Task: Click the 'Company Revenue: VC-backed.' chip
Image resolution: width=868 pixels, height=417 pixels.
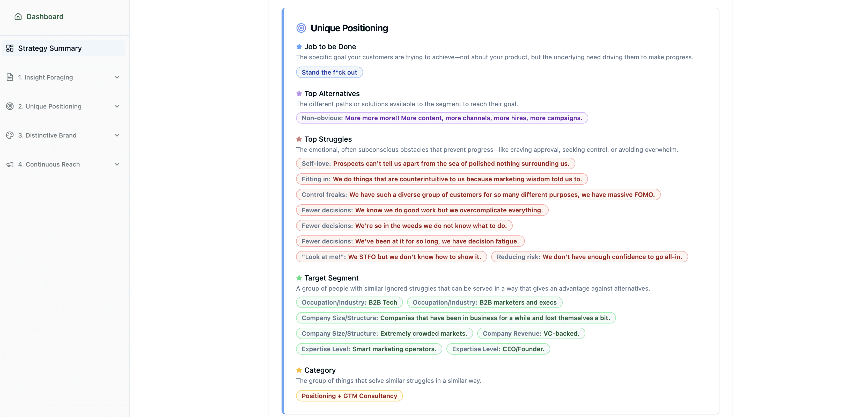Action: pyautogui.click(x=531, y=333)
